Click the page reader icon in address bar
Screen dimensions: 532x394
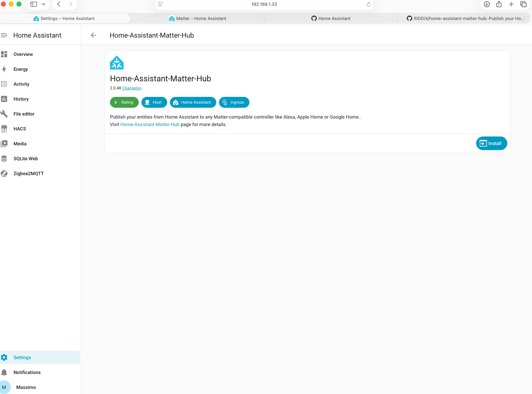160,4
